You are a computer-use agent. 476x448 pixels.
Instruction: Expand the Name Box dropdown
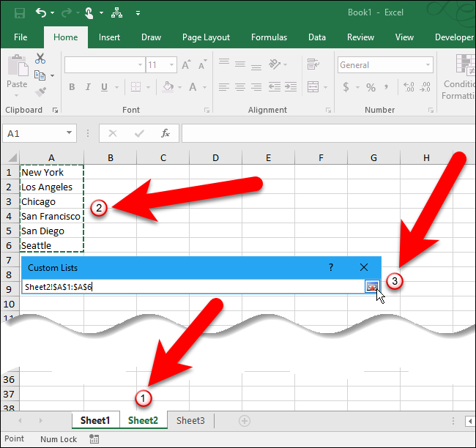[x=70, y=133]
